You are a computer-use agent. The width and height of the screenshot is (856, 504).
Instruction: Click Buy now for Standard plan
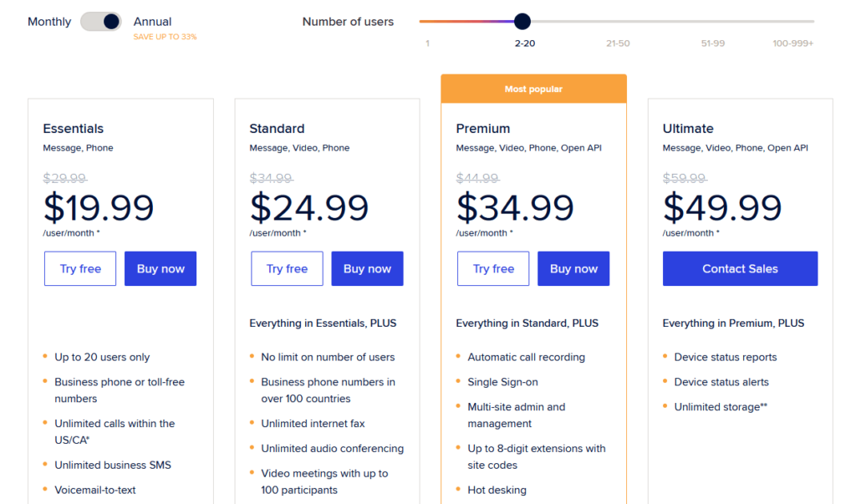pos(367,268)
